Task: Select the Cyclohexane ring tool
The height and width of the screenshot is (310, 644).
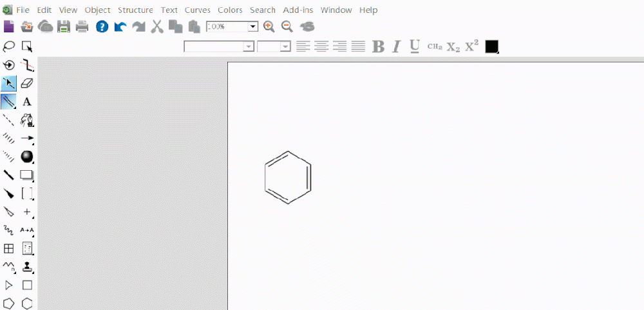Action: [27, 304]
